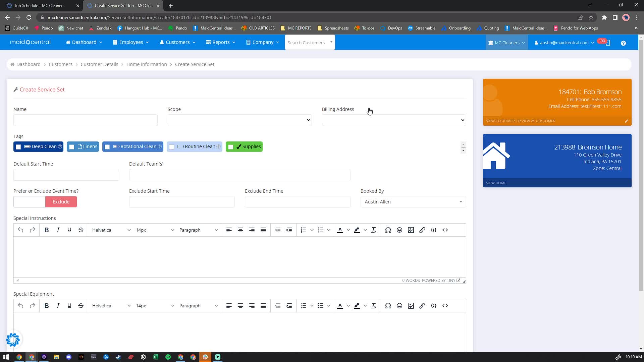Open the Reports menu
Screen dimensions: 644x362
[220, 42]
